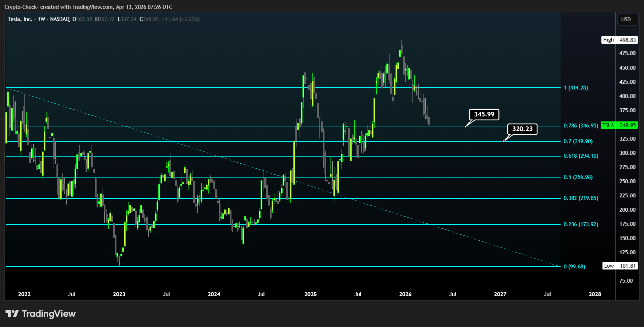Click 2022 on the time axis
This screenshot has width=644, height=327.
click(24, 294)
